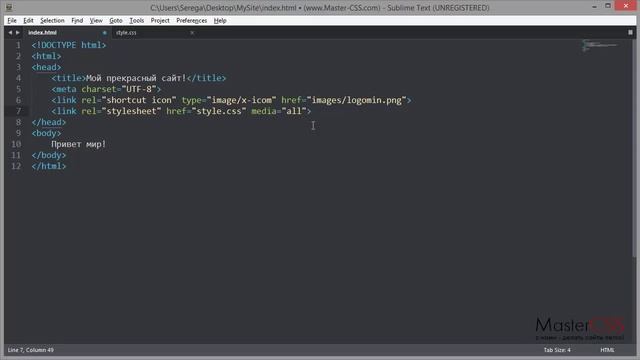Click the closing </body> tag
640x360 pixels.
(49, 155)
